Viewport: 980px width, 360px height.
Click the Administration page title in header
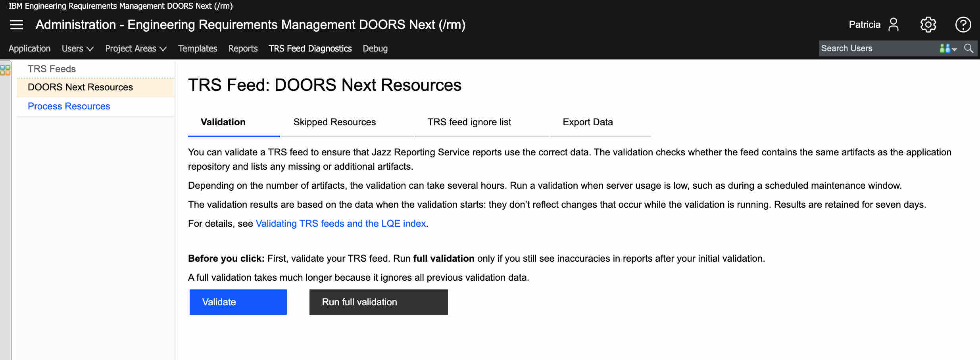point(250,25)
